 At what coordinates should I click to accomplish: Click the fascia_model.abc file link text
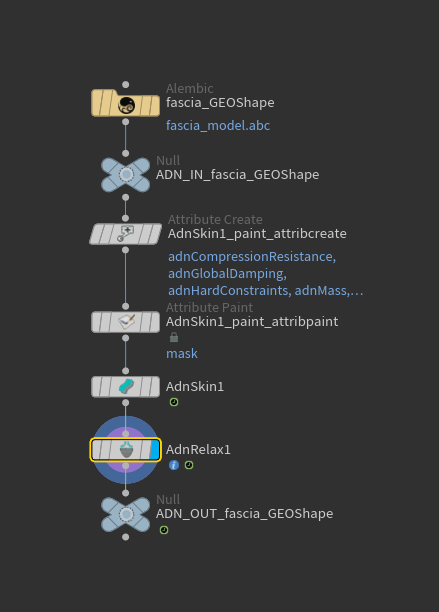tap(218, 126)
